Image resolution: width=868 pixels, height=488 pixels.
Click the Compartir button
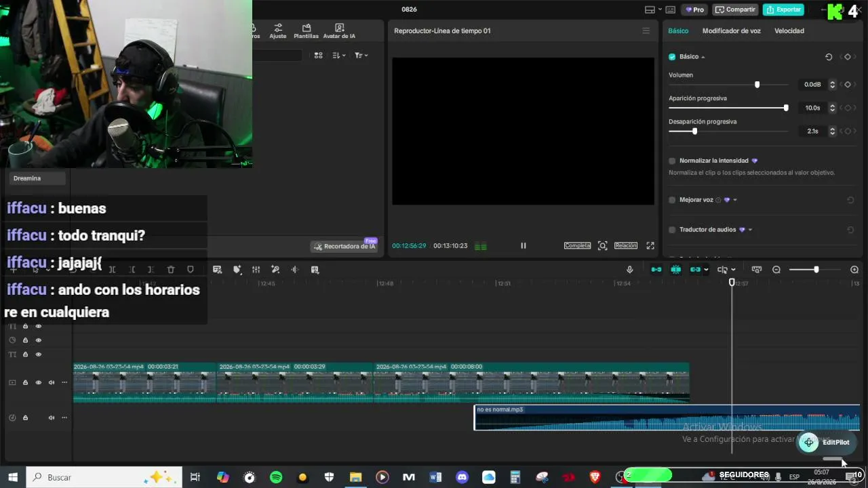[735, 9]
